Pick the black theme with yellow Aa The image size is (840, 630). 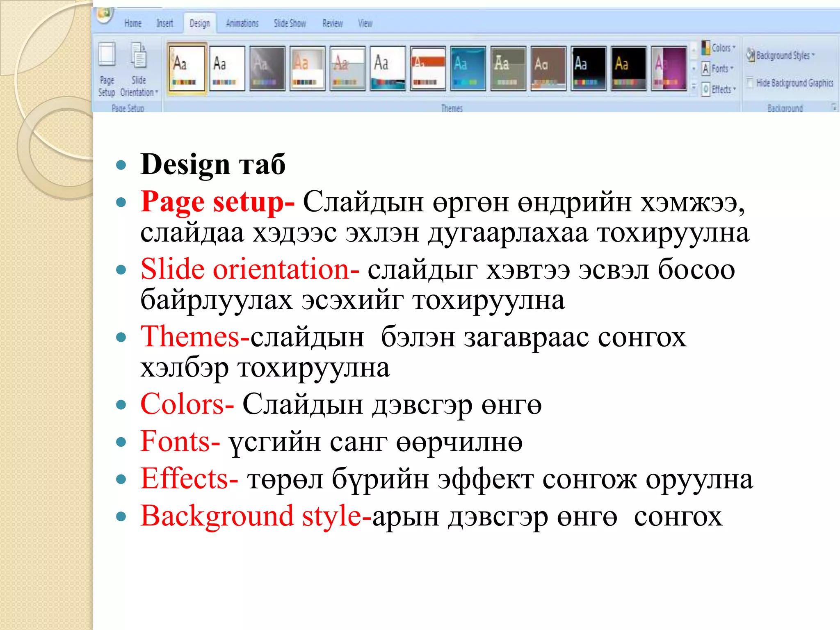(x=628, y=68)
